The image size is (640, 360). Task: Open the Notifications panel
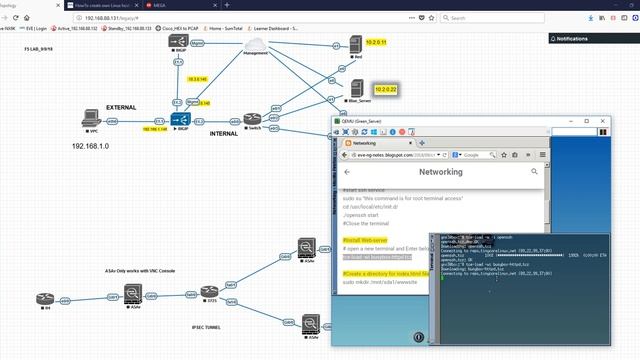[594, 39]
